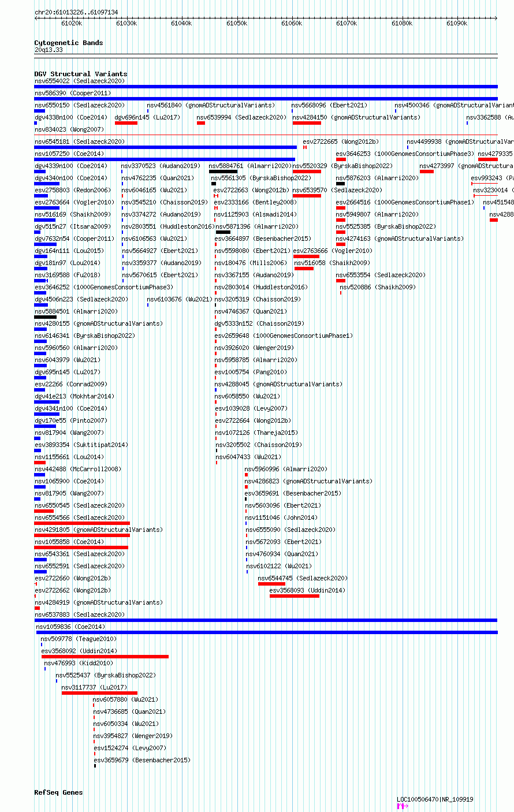
Task: Open variant nsv520886 (Shaikh2009)
Action: click(x=378, y=287)
